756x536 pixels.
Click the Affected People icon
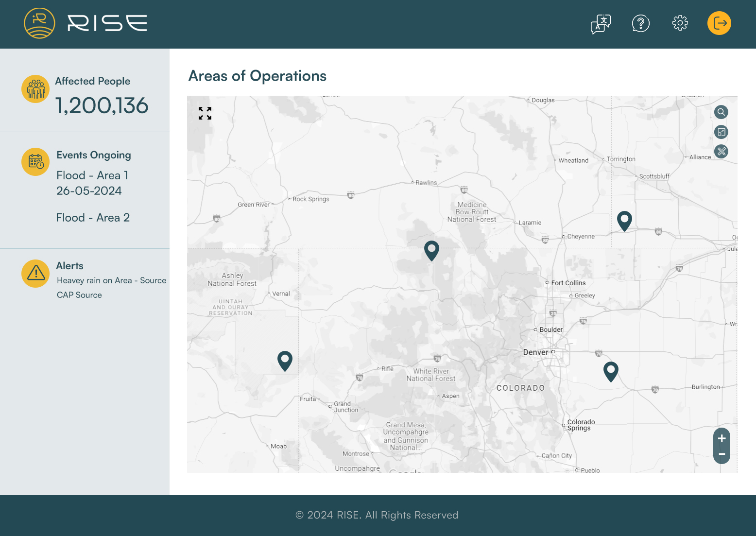point(35,89)
